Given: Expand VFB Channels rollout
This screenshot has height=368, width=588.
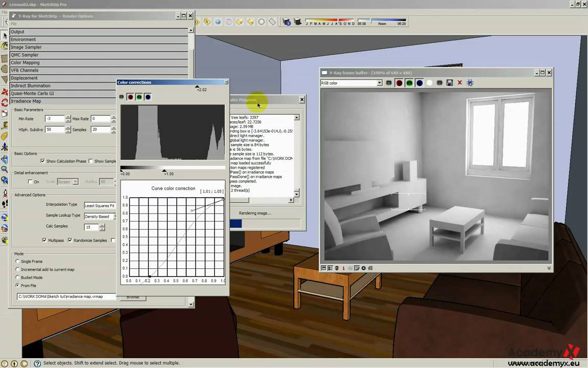Looking at the screenshot, I should coord(99,70).
